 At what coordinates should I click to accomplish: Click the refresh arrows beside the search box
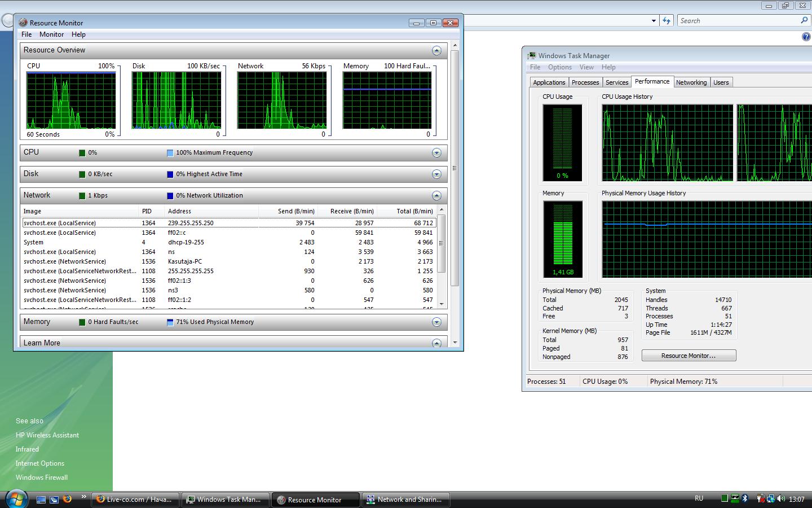pos(667,21)
